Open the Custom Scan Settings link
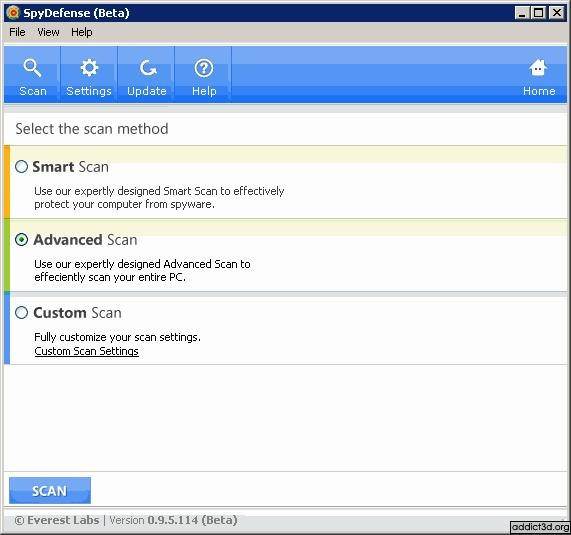This screenshot has width=571, height=535. [x=86, y=351]
